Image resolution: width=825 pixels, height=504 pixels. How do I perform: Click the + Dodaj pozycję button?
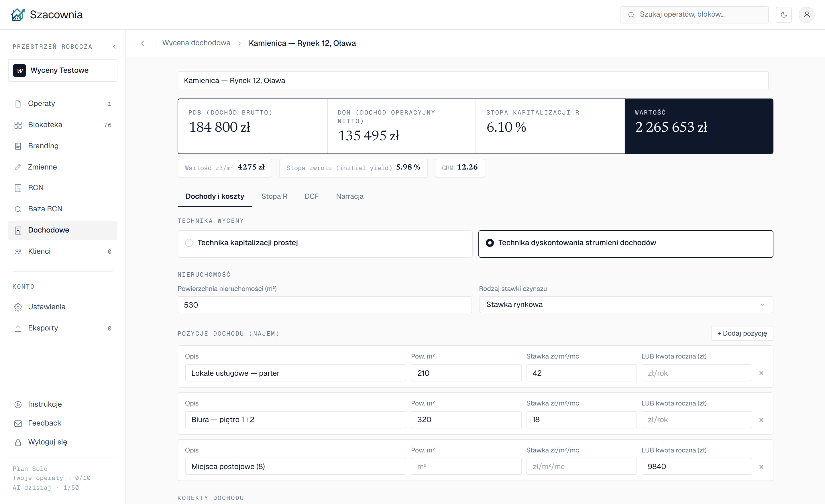[742, 333]
